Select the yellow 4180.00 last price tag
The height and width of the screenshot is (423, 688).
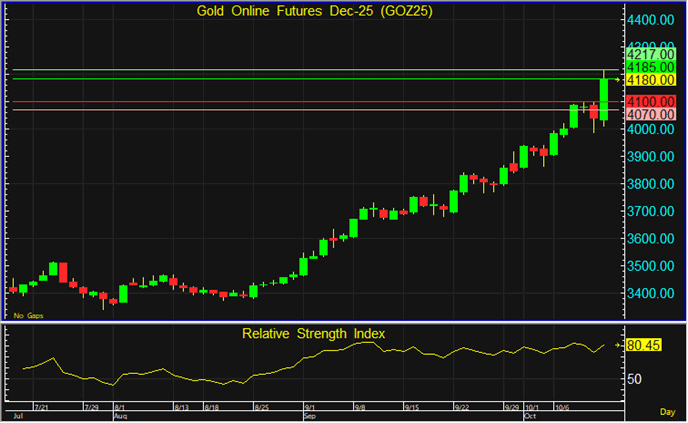tap(651, 80)
